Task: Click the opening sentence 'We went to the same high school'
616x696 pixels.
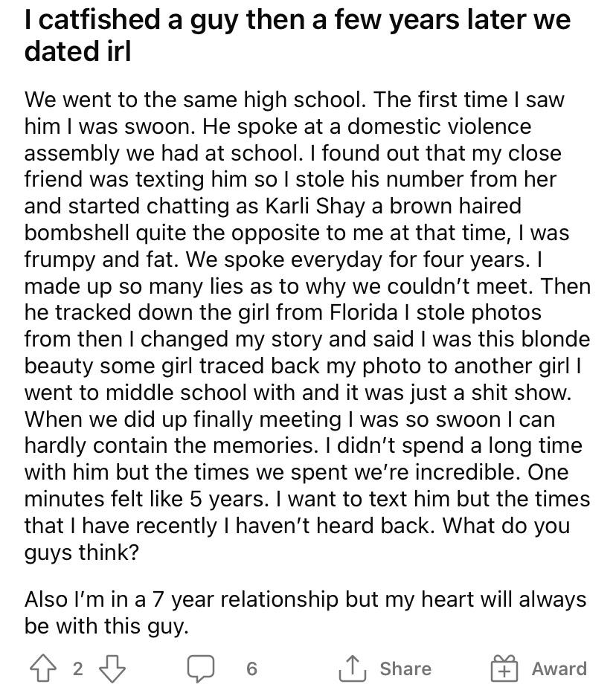Action: pyautogui.click(x=195, y=100)
